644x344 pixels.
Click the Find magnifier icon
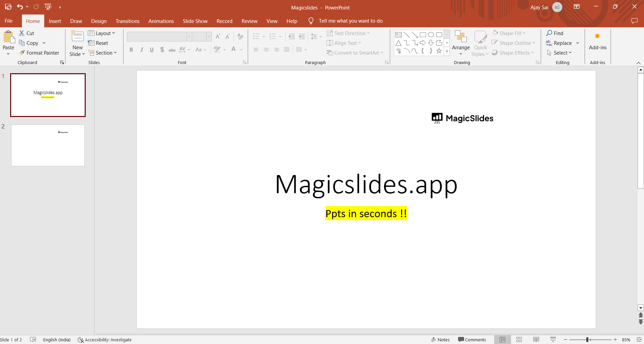[549, 33]
